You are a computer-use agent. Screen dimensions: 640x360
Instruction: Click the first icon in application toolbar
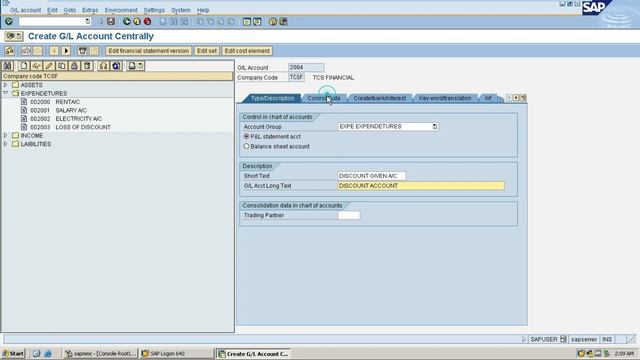pos(9,51)
